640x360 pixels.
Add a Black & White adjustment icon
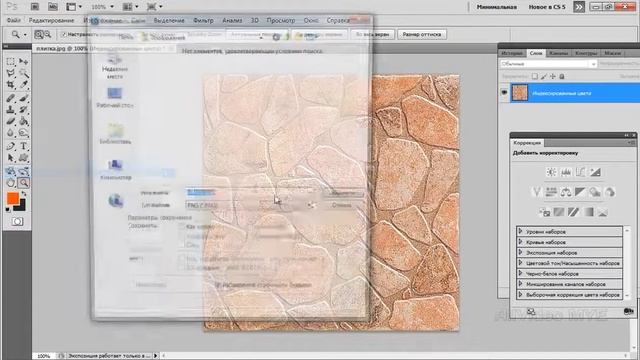click(x=580, y=192)
